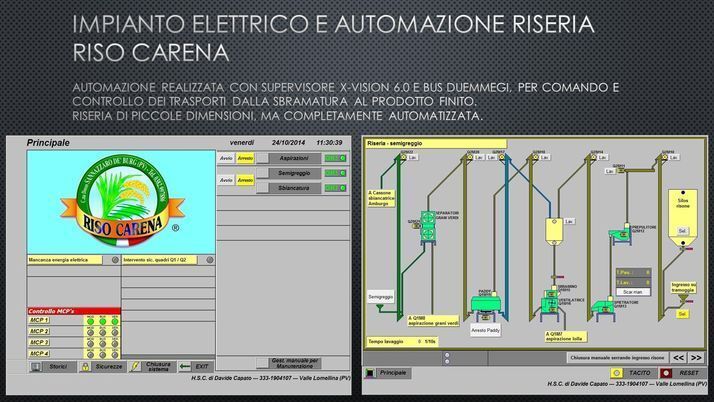Viewport: 714px width, 402px height.
Task: Click the funnel under Ingresso su tramoggia
Action: (x=683, y=300)
